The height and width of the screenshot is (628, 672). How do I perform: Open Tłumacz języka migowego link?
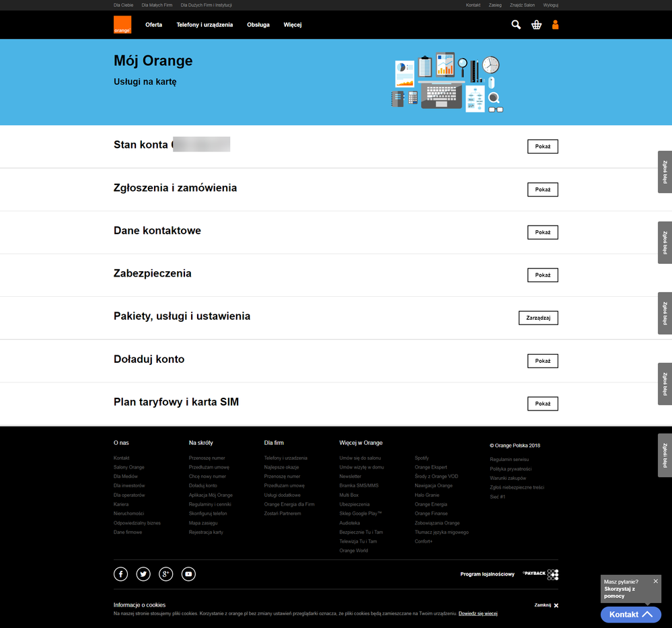click(x=441, y=532)
